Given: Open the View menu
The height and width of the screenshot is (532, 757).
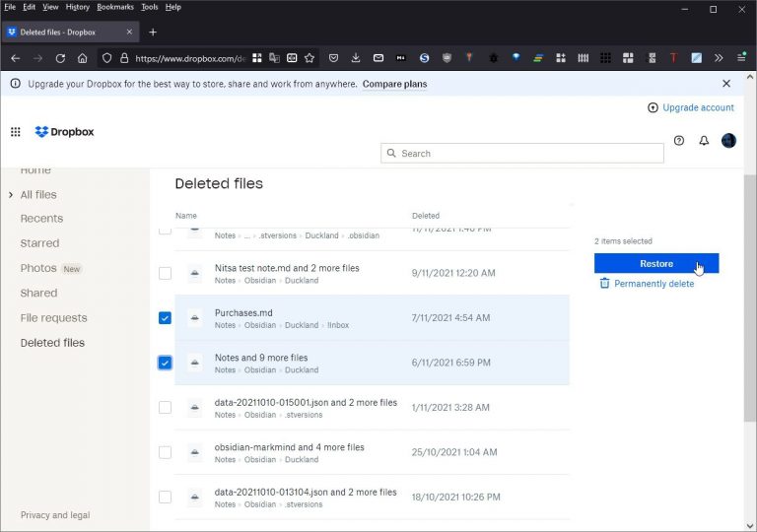Looking at the screenshot, I should point(50,7).
